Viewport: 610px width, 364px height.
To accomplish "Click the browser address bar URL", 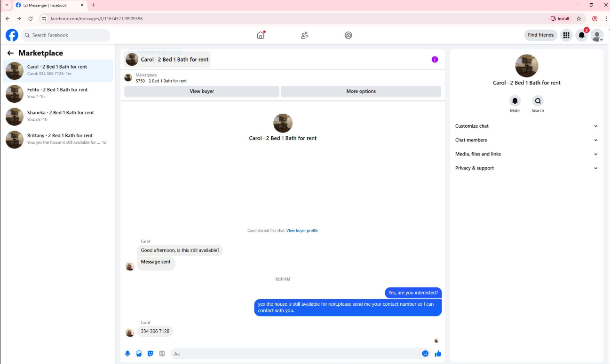I will (96, 19).
